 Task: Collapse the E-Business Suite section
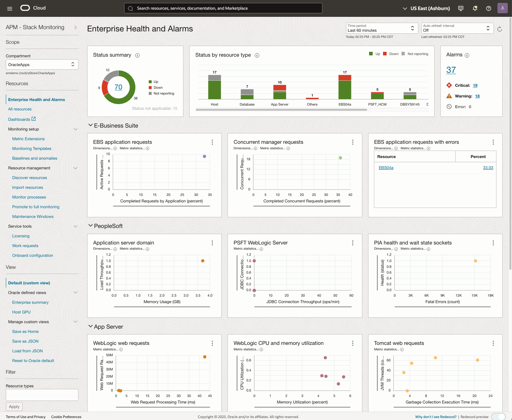click(x=90, y=125)
